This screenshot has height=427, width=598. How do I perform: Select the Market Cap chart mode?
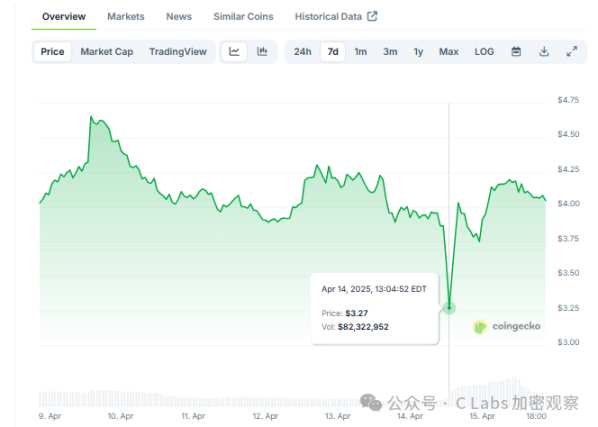point(107,51)
